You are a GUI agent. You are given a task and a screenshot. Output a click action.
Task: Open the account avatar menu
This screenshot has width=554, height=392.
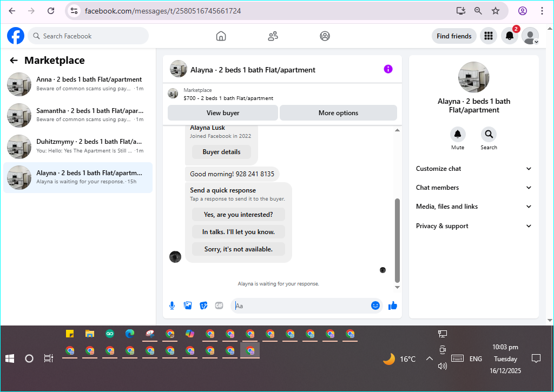(x=530, y=36)
